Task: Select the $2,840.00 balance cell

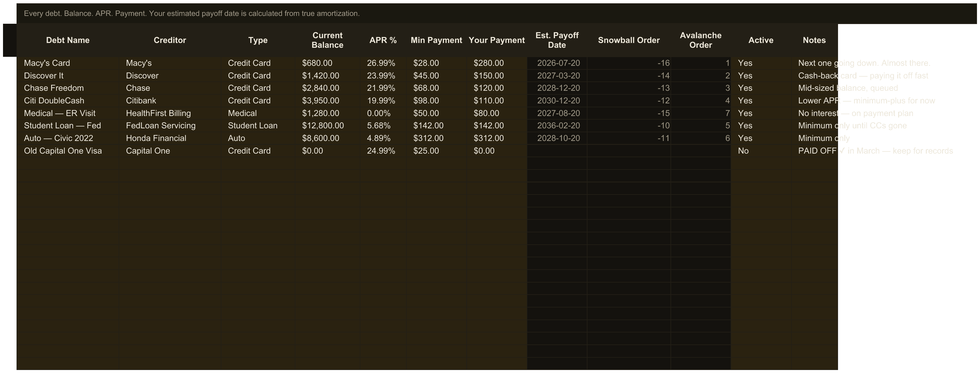Action: (327, 88)
